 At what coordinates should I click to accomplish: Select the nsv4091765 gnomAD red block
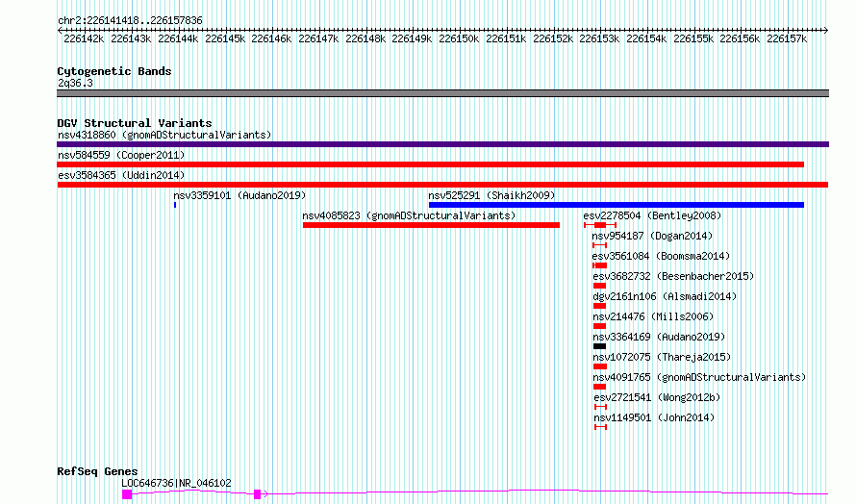coord(599,387)
